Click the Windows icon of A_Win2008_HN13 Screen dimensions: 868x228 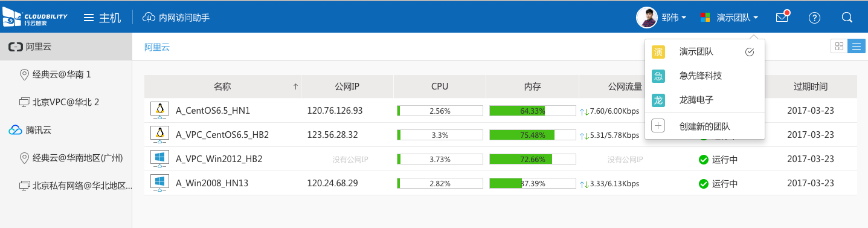(x=159, y=183)
